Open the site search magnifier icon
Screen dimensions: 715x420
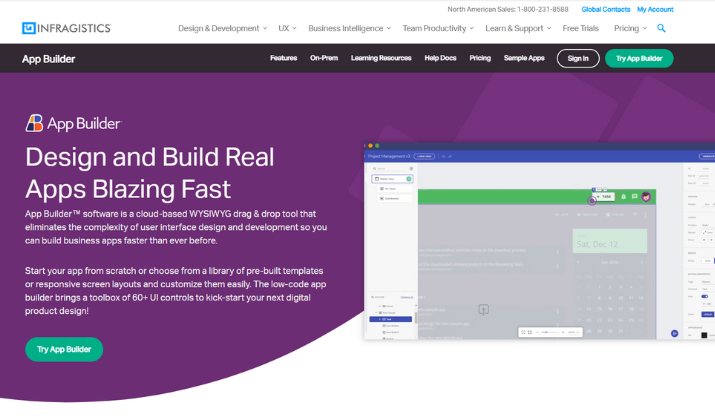pyautogui.click(x=661, y=28)
